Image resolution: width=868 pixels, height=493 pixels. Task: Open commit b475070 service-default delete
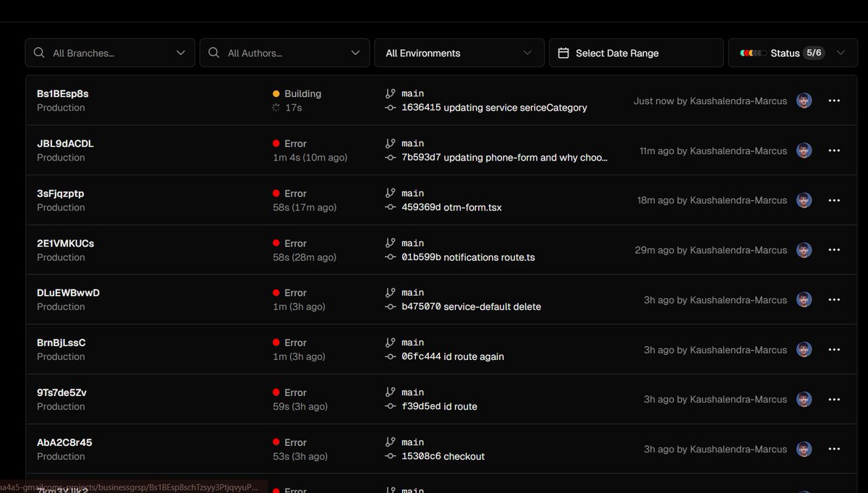(471, 306)
